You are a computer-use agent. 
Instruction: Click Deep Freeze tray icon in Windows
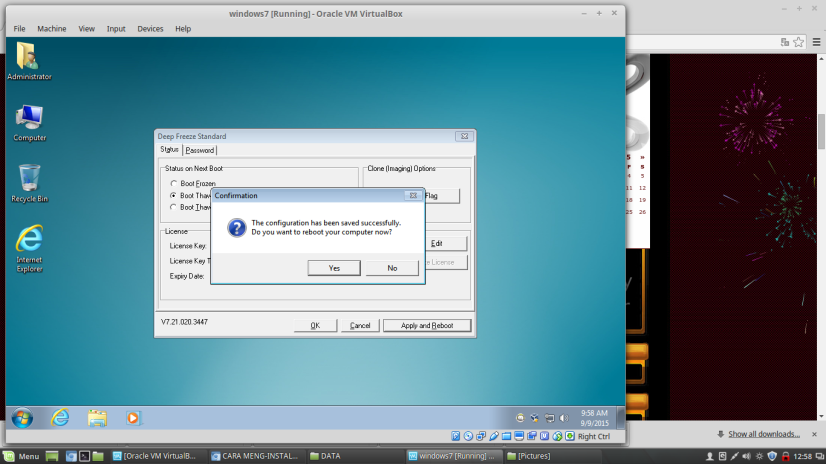[x=520, y=418]
